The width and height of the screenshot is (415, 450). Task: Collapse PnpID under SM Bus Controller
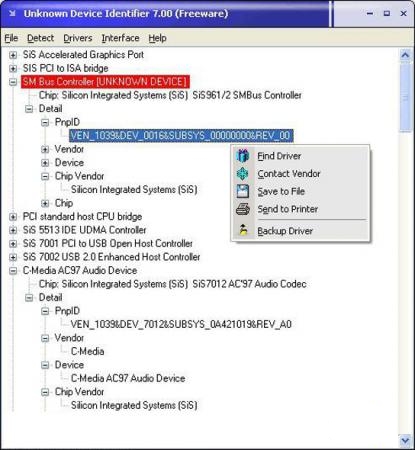pos(45,122)
